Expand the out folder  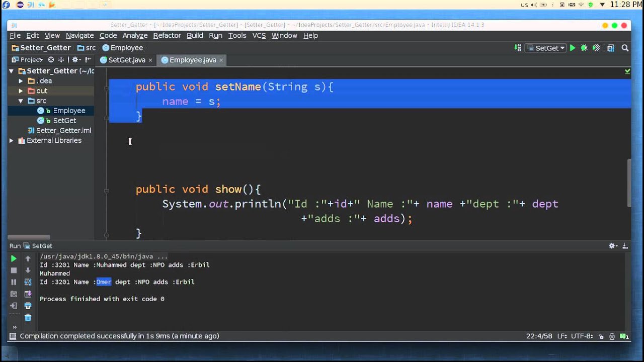pos(21,91)
